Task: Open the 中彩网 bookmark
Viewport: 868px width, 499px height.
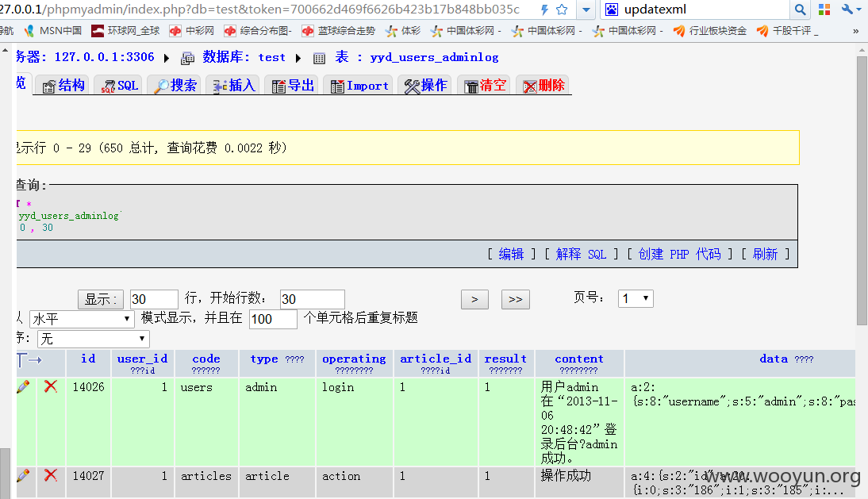Action: [191, 30]
